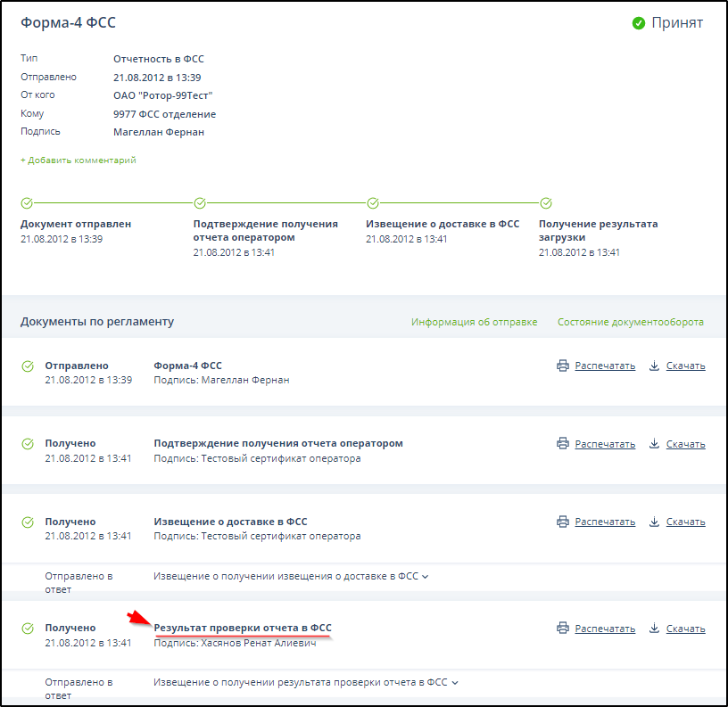Click the Документ отправлен timeline step marker
The width and height of the screenshot is (728, 707).
[x=27, y=202]
